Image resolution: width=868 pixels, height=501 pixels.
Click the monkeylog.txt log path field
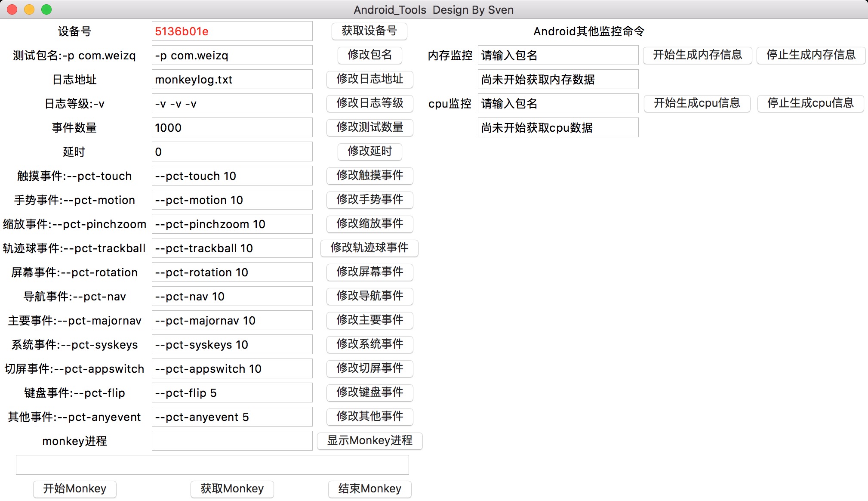click(232, 80)
